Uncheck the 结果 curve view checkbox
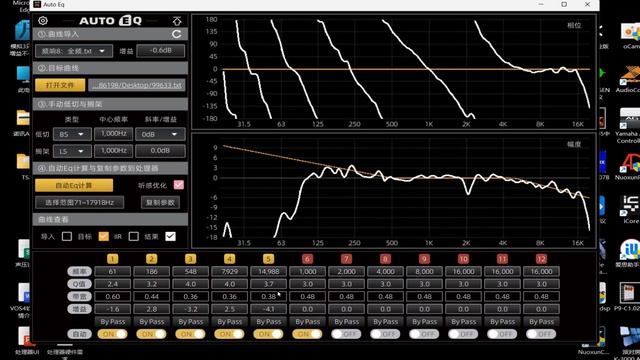 click(x=170, y=236)
